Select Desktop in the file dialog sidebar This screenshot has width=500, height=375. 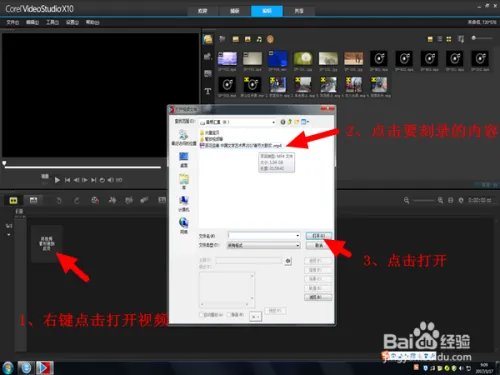point(184,159)
